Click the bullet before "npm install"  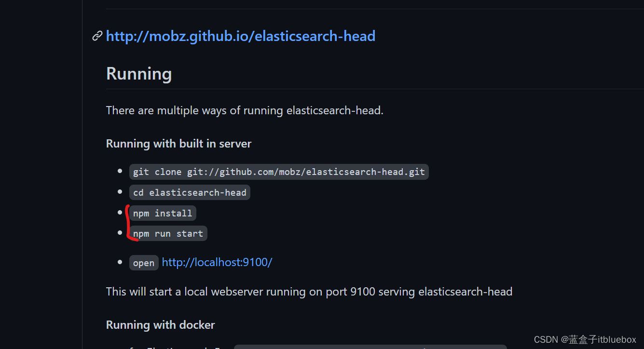coord(120,212)
